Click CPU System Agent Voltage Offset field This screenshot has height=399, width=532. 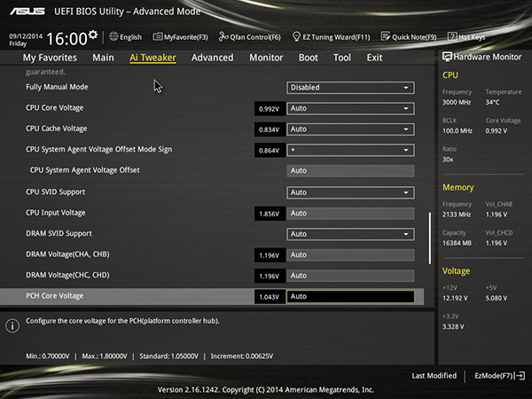(x=350, y=170)
